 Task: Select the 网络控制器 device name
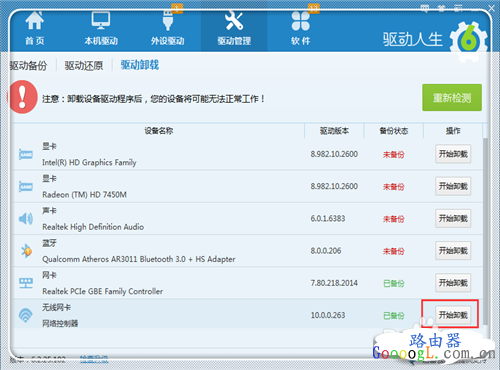[60, 323]
